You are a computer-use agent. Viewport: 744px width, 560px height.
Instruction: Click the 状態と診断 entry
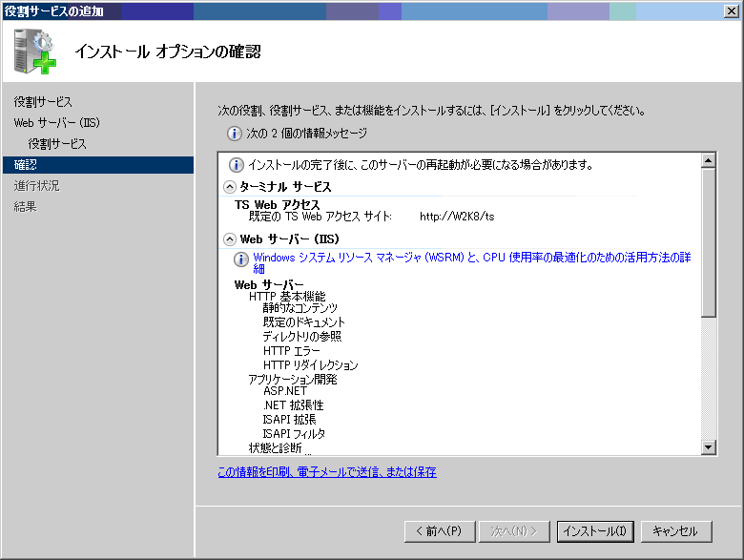click(276, 448)
